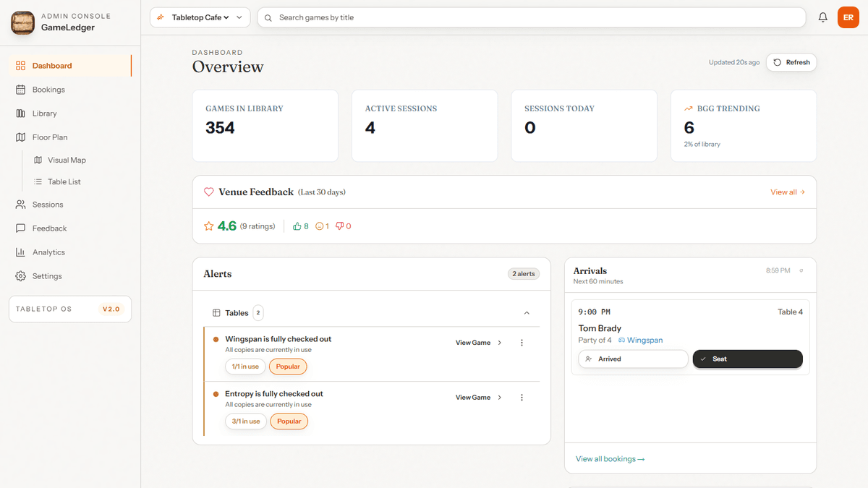Click the notification bell icon

822,17
